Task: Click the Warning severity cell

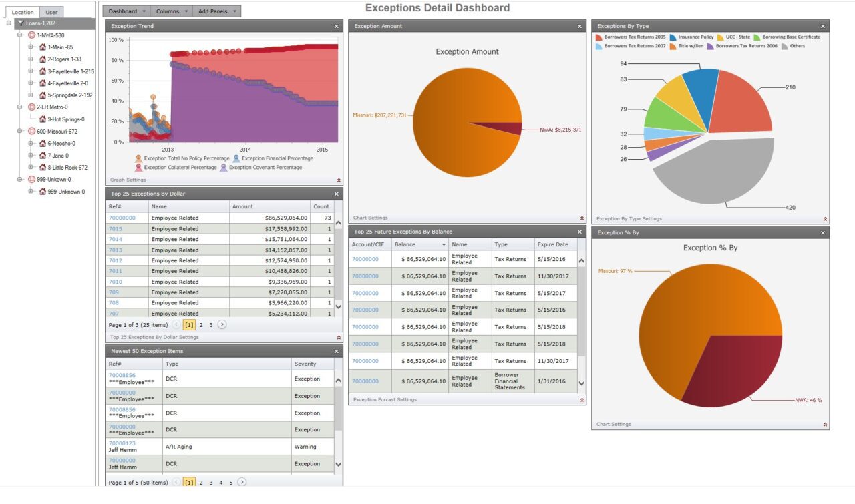Action: coord(313,447)
